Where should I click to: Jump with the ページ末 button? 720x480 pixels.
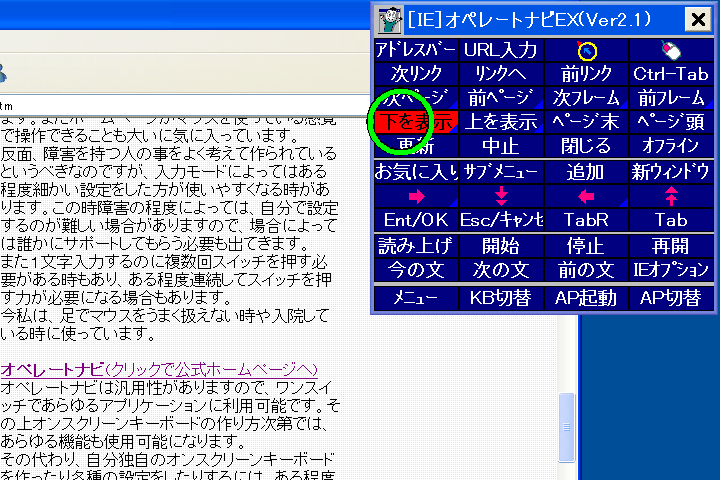[x=586, y=122]
